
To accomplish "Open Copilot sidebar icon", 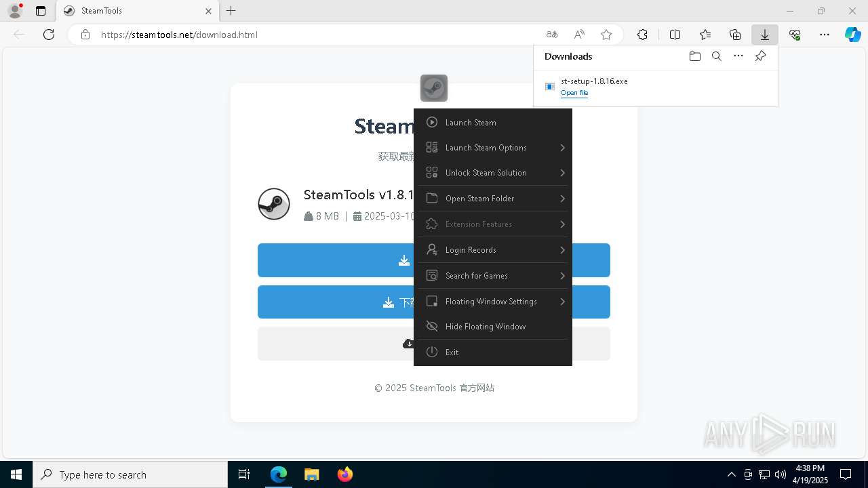I will click(853, 35).
